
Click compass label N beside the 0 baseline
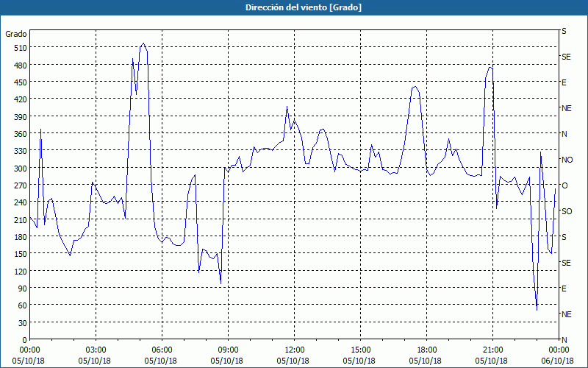click(x=564, y=340)
